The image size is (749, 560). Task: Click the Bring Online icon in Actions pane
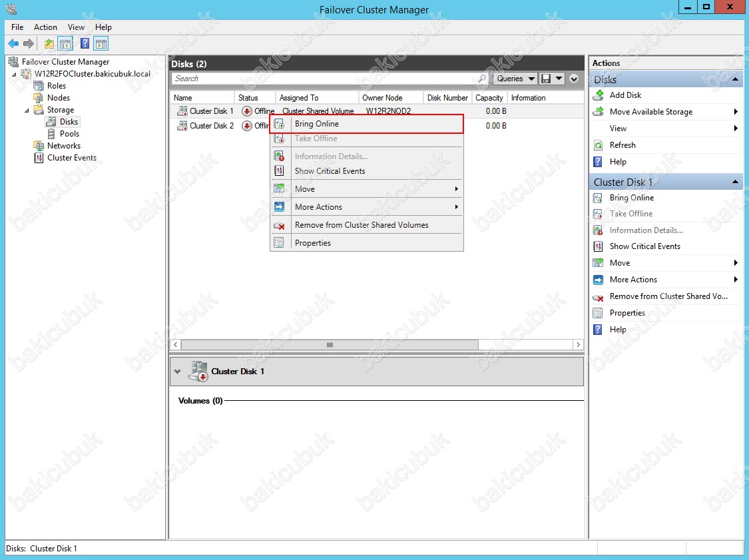point(598,198)
